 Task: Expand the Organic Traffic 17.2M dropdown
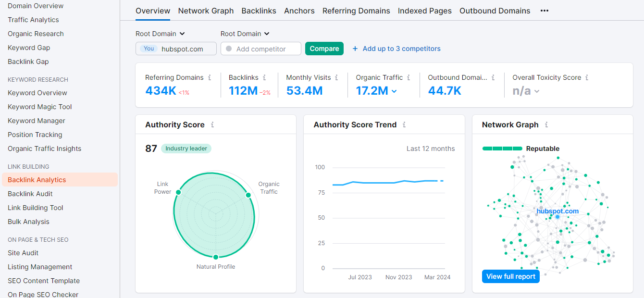click(394, 91)
